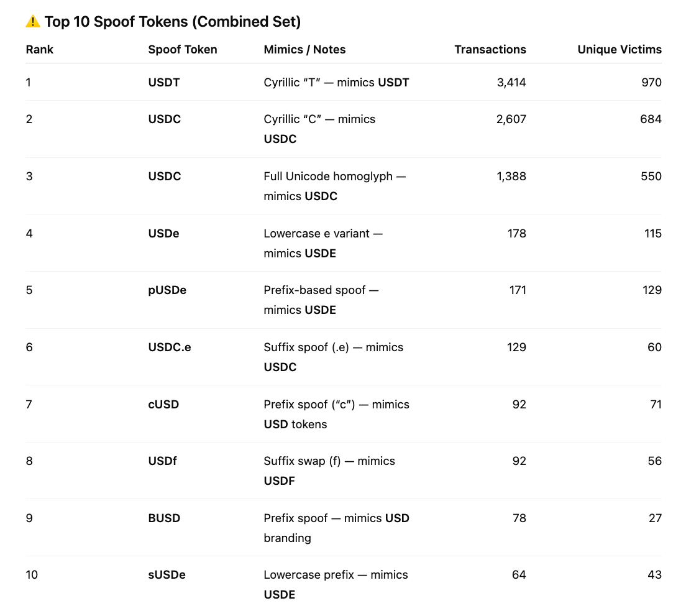The image size is (686, 616).
Task: Select the 2,607 transactions value
Action: (511, 119)
